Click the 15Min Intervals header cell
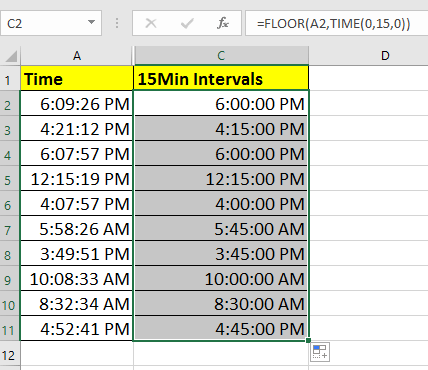The height and width of the screenshot is (370, 428). [221, 79]
